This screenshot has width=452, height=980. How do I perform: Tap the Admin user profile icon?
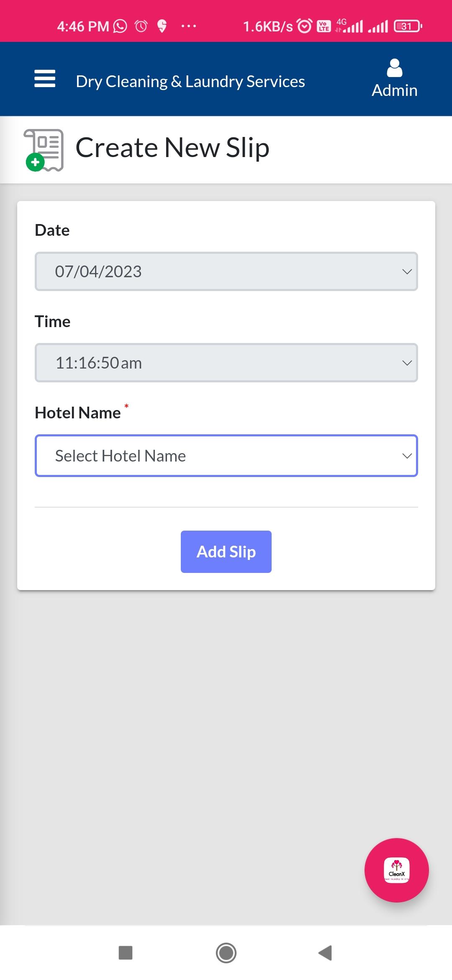tap(395, 68)
